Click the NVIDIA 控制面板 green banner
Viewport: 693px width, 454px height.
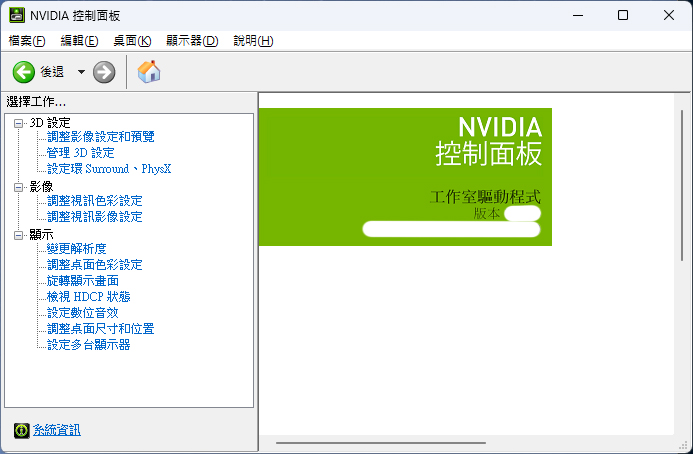pos(405,177)
